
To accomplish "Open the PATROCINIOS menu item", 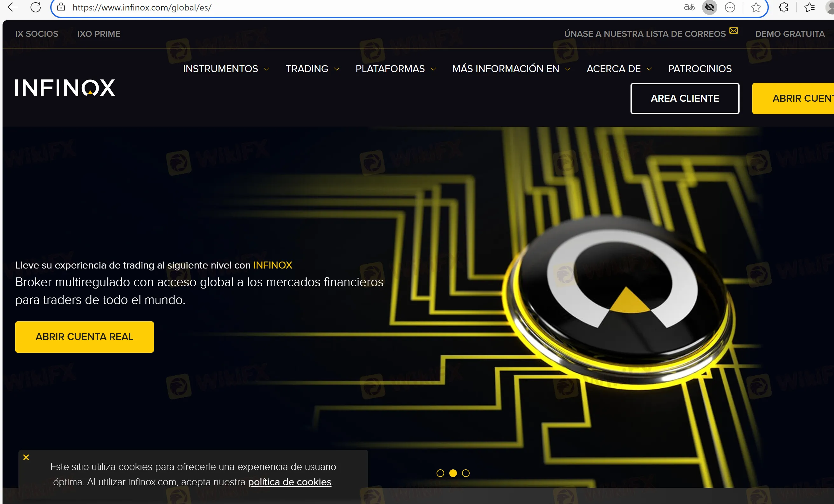I will (x=700, y=69).
